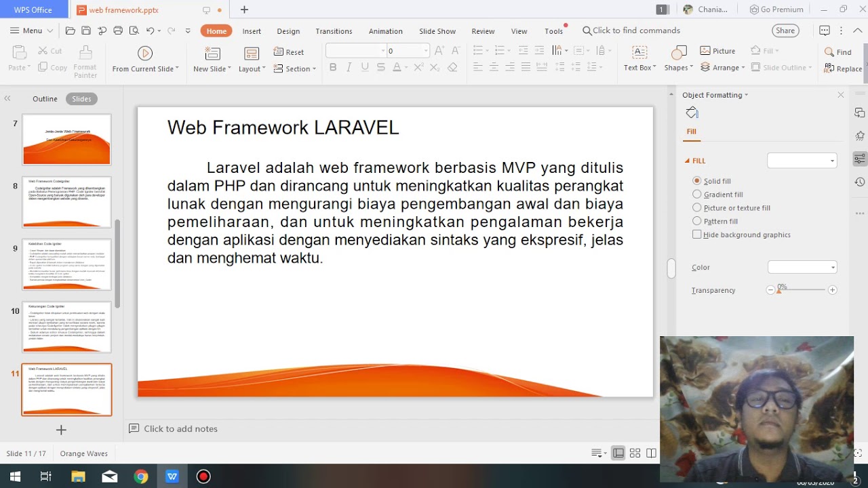Open the Transitions ribbon tab
The image size is (868, 488).
coord(334,31)
